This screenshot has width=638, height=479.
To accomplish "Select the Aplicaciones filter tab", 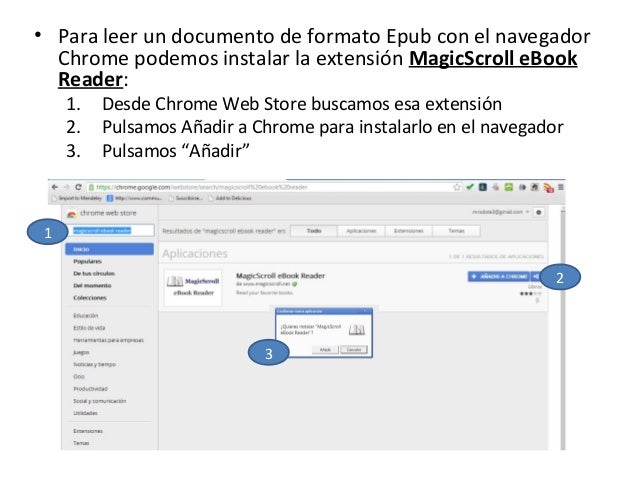I will [x=361, y=231].
